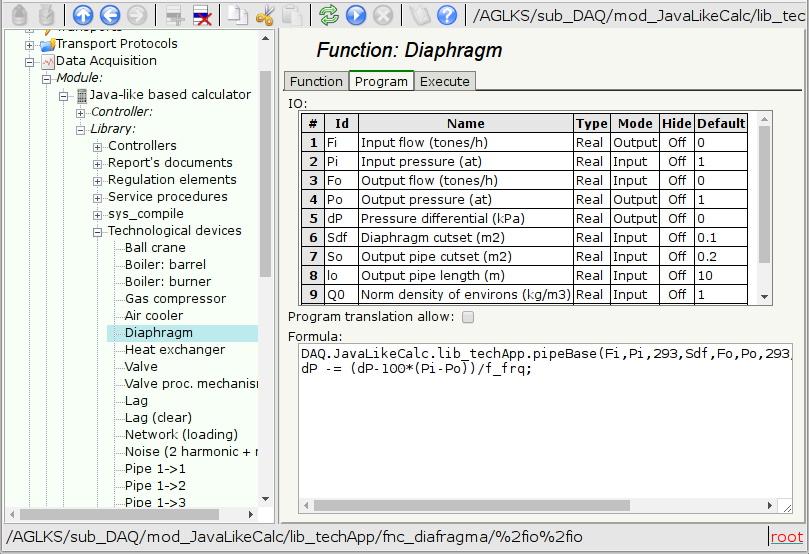Expand the Transport Protocols tree node
This screenshot has height=554, width=809.
coord(30,44)
